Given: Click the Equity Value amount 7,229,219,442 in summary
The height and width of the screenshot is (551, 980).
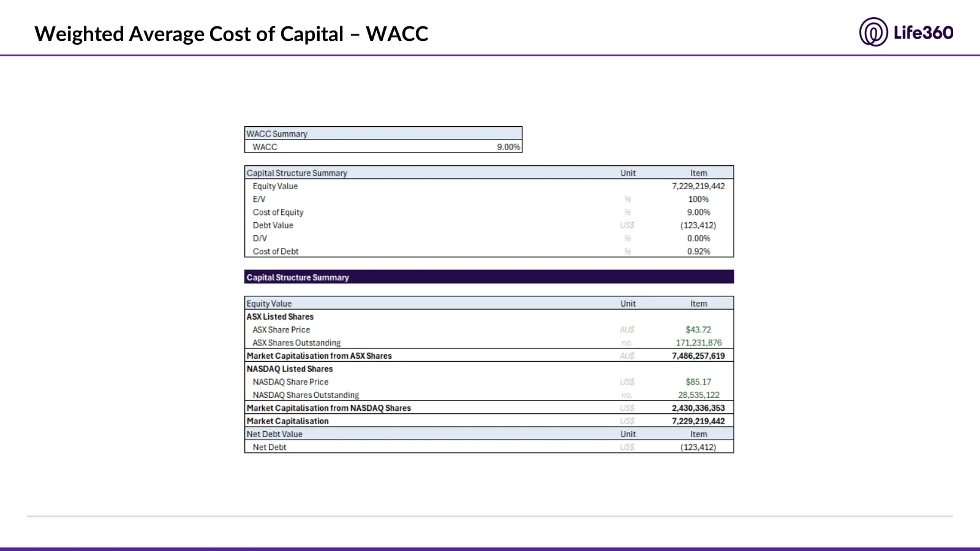Looking at the screenshot, I should pos(698,186).
